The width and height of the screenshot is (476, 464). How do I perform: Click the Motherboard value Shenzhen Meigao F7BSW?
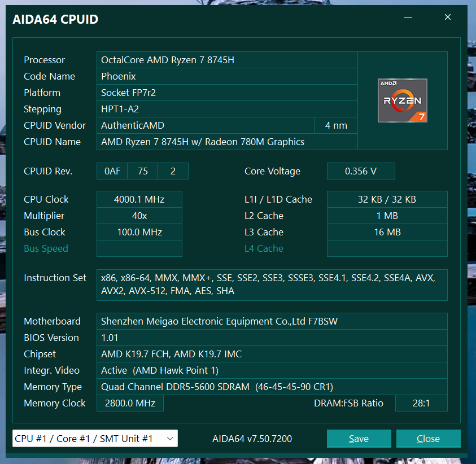click(x=272, y=321)
